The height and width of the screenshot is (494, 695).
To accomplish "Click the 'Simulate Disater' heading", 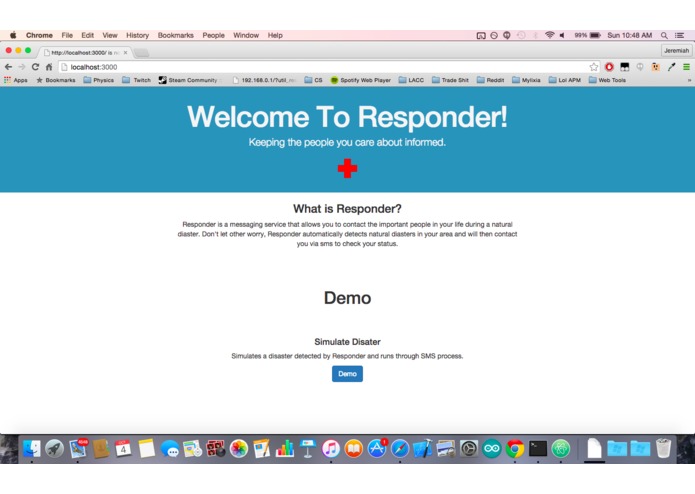I will point(347,342).
